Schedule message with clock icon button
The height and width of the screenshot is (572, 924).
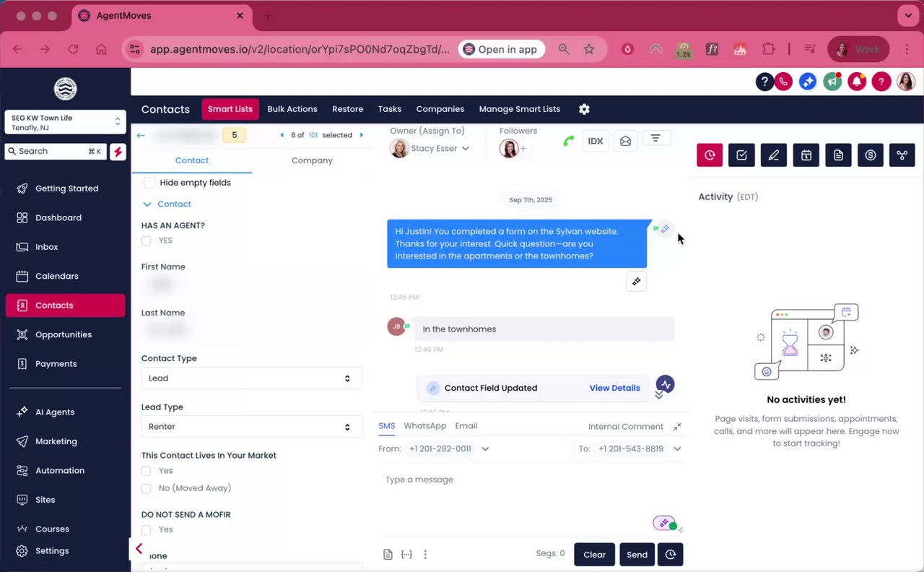(x=671, y=555)
